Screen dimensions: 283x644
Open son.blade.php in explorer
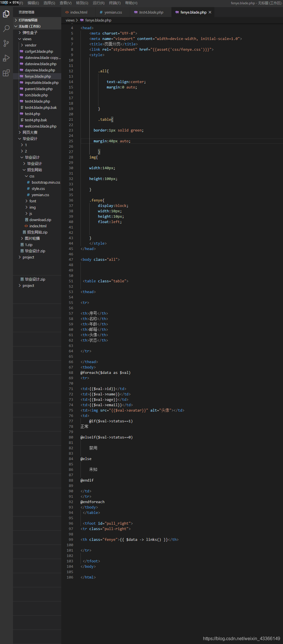[x=37, y=95]
